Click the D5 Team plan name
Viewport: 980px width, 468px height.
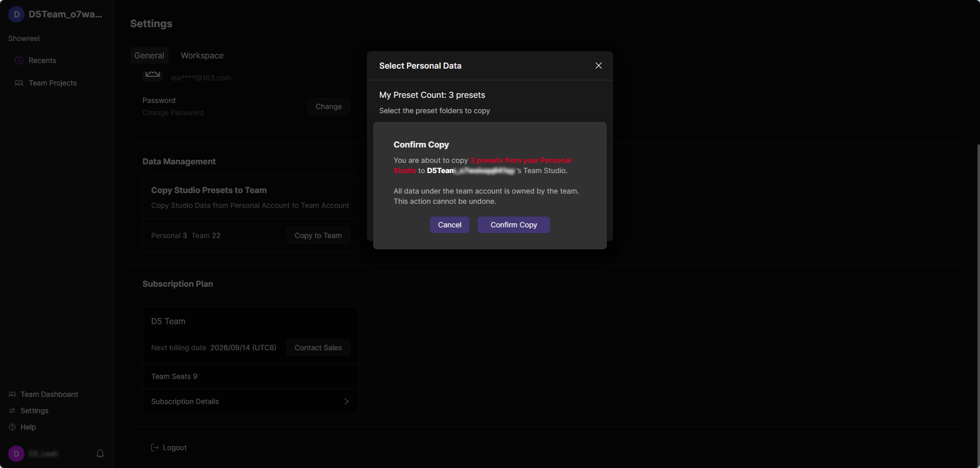pyautogui.click(x=168, y=321)
